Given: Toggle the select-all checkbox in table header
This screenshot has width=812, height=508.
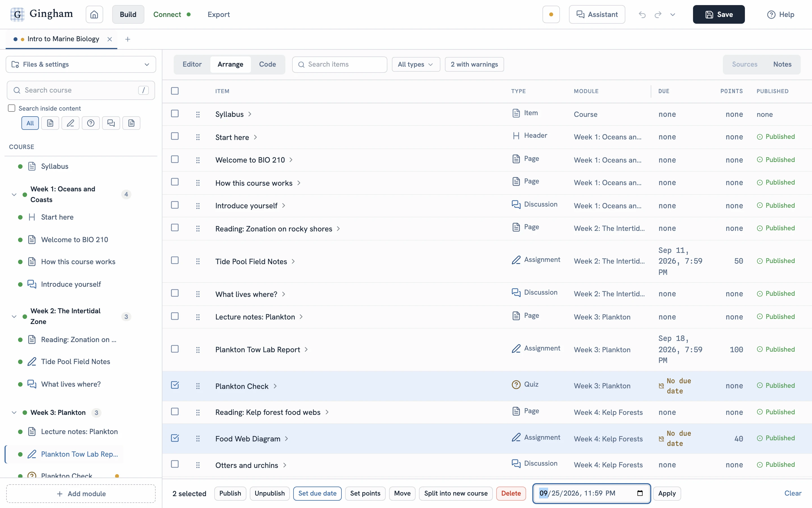Looking at the screenshot, I should pyautogui.click(x=175, y=91).
